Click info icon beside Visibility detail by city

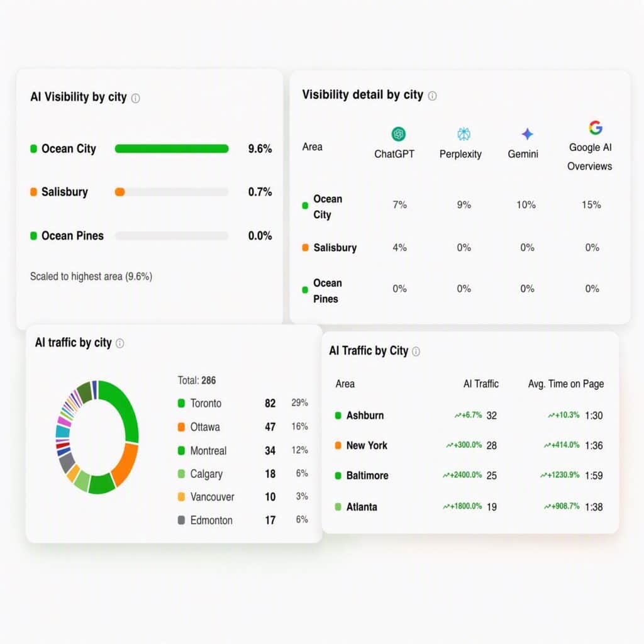pos(432,96)
